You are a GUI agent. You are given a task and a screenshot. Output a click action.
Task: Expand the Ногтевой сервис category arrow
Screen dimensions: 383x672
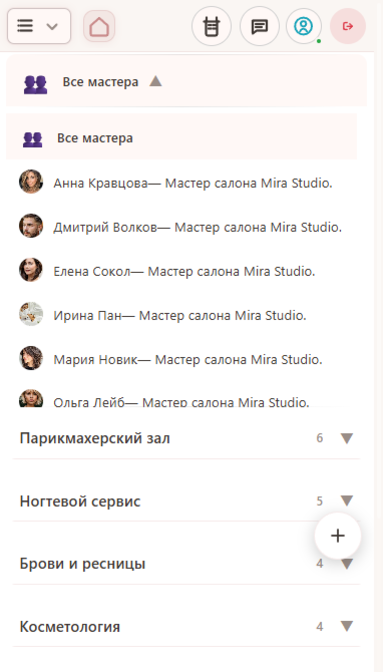347,501
